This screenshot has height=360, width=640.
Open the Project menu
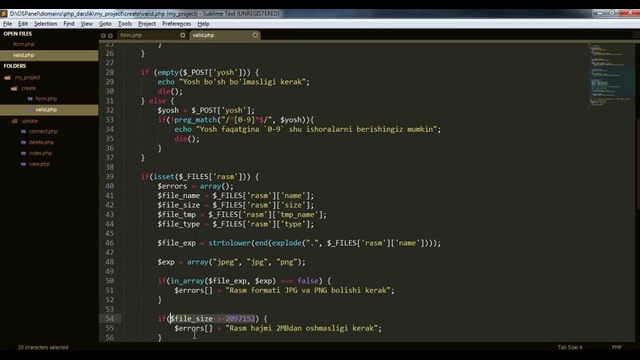147,24
